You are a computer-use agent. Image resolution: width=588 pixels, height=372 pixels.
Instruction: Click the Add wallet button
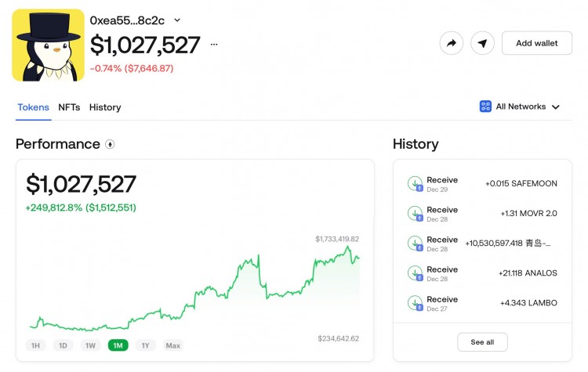(536, 43)
